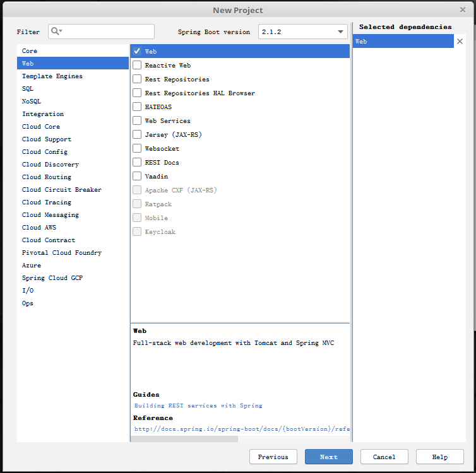Choose the NoSQL category
This screenshot has height=473, width=476.
(x=73, y=101)
